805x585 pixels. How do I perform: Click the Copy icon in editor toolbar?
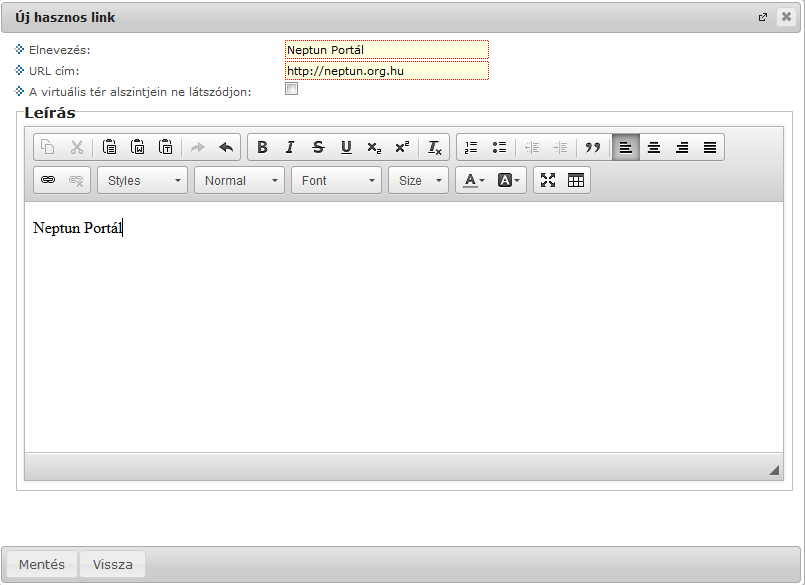click(x=48, y=147)
